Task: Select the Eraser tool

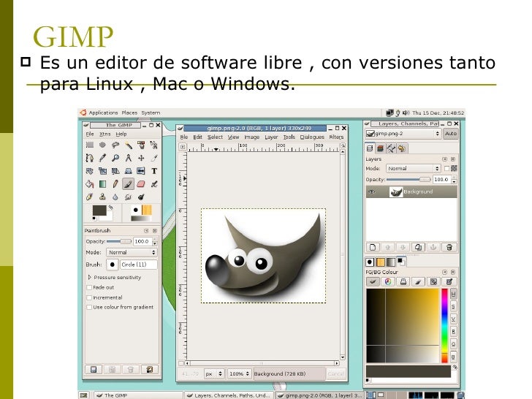Action: [x=141, y=184]
